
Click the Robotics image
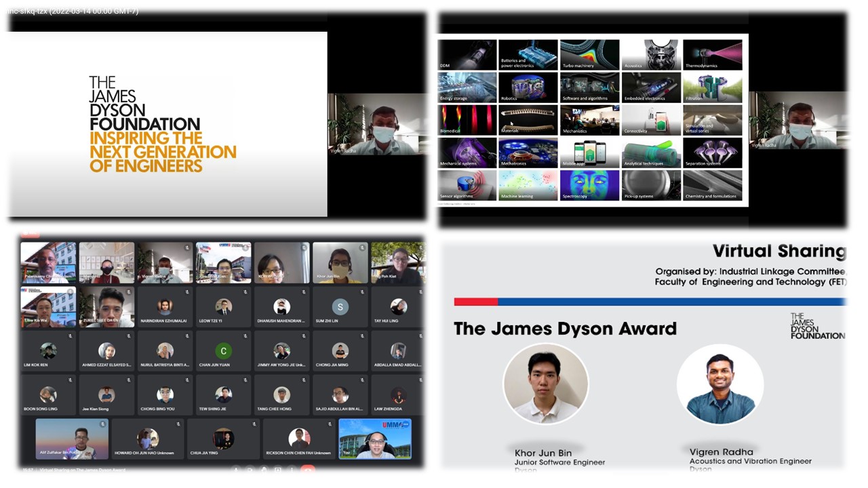[x=528, y=87]
